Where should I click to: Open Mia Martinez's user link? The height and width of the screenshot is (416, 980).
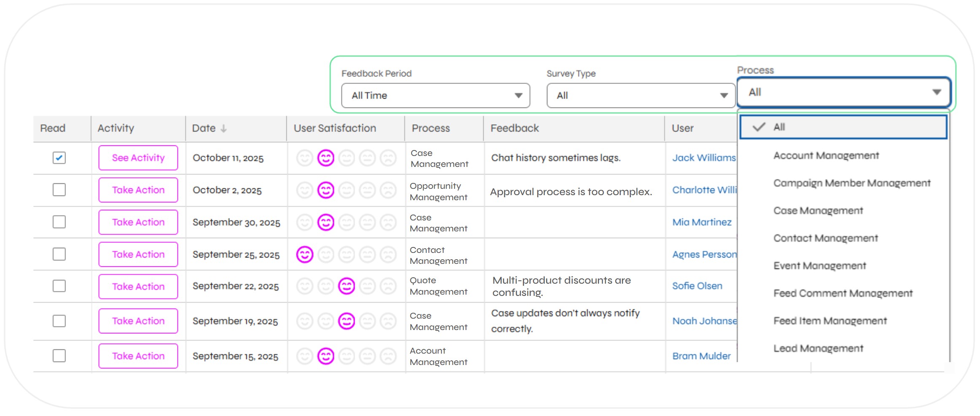(x=701, y=223)
